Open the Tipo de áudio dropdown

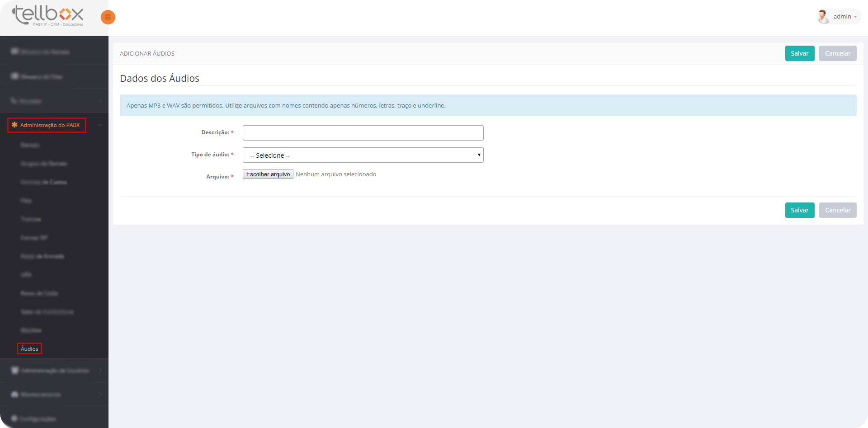pos(363,155)
